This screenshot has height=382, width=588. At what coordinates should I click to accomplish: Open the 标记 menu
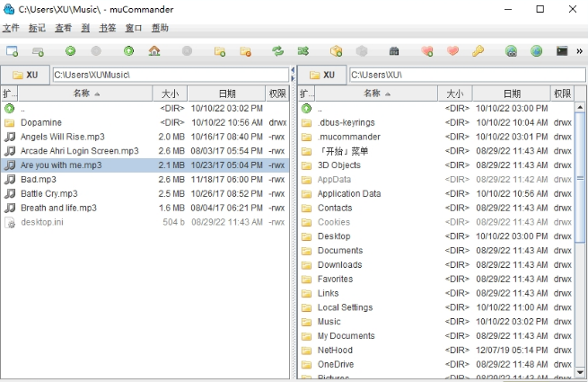click(37, 28)
